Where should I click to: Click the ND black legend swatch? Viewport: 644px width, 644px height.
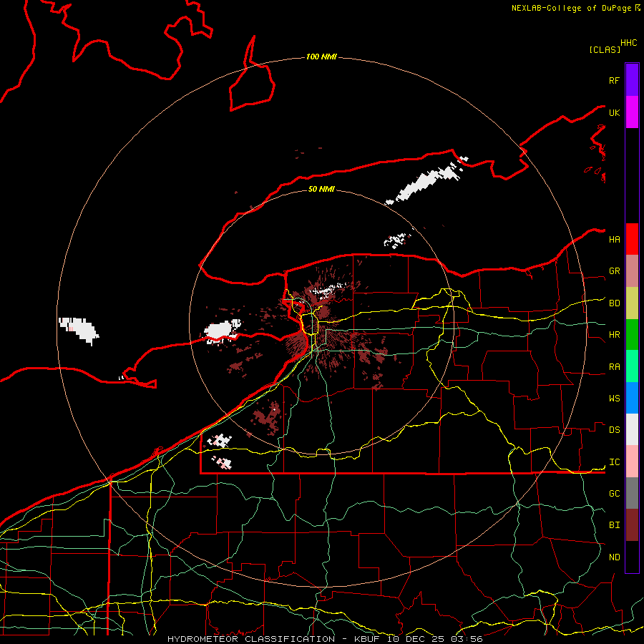(632, 557)
